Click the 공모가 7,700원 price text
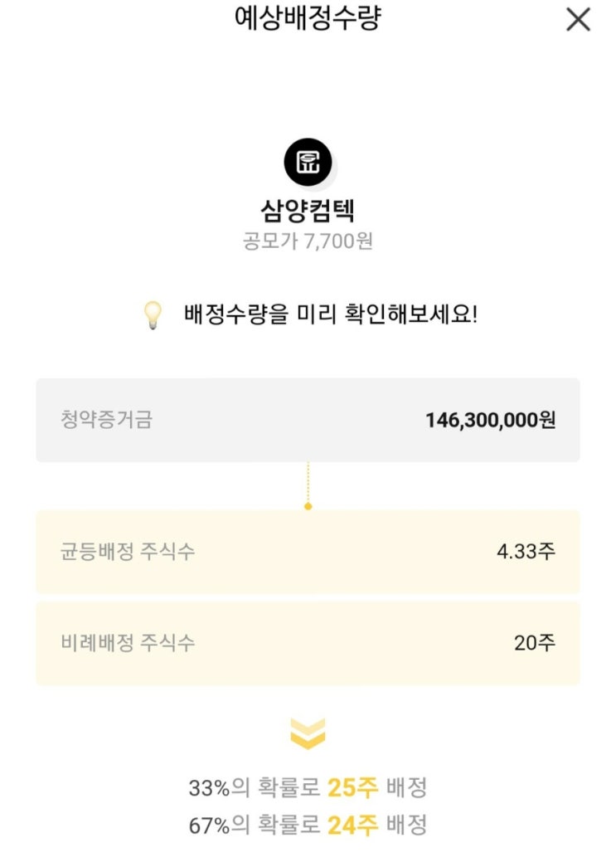The image size is (616, 862). tap(308, 241)
